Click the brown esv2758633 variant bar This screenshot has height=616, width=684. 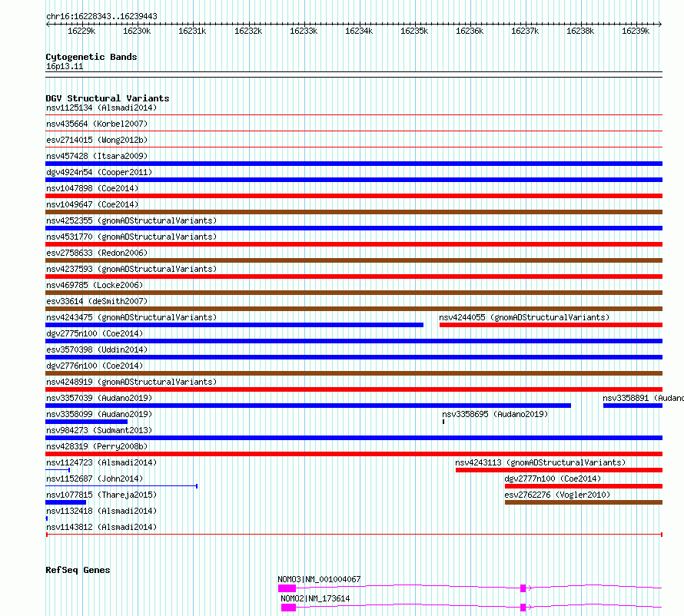(354, 260)
